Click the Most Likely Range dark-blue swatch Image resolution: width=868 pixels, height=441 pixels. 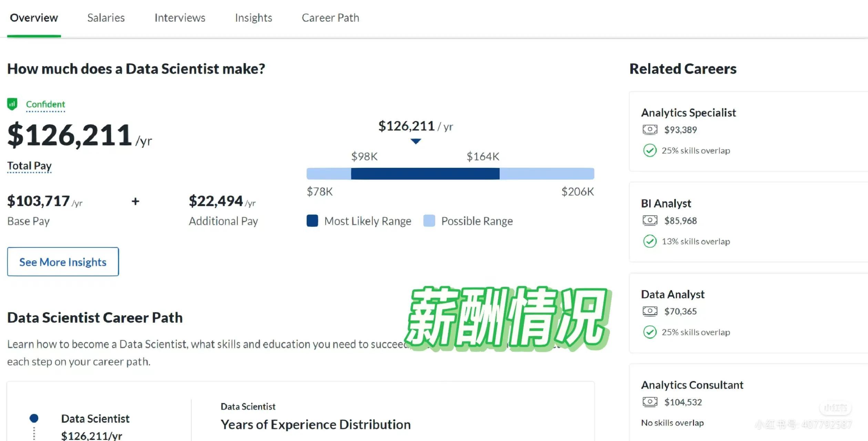(x=312, y=221)
